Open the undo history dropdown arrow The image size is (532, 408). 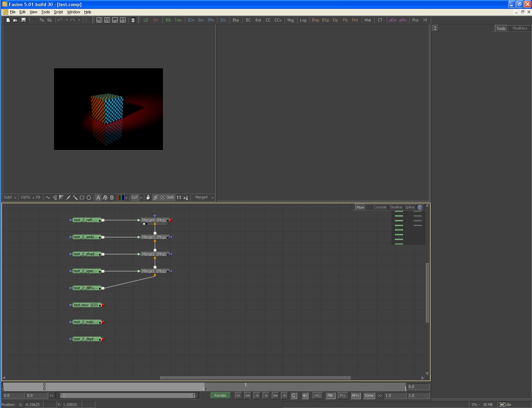click(x=67, y=20)
